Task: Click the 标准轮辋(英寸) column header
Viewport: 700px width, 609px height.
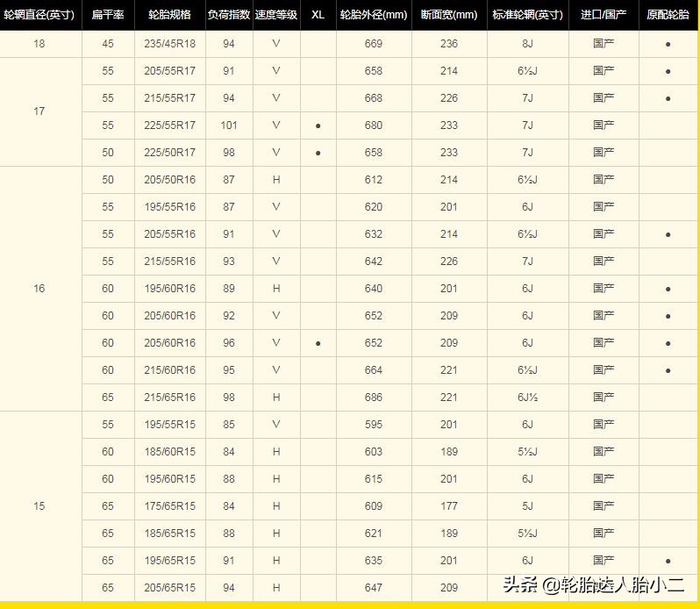Action: [x=528, y=15]
